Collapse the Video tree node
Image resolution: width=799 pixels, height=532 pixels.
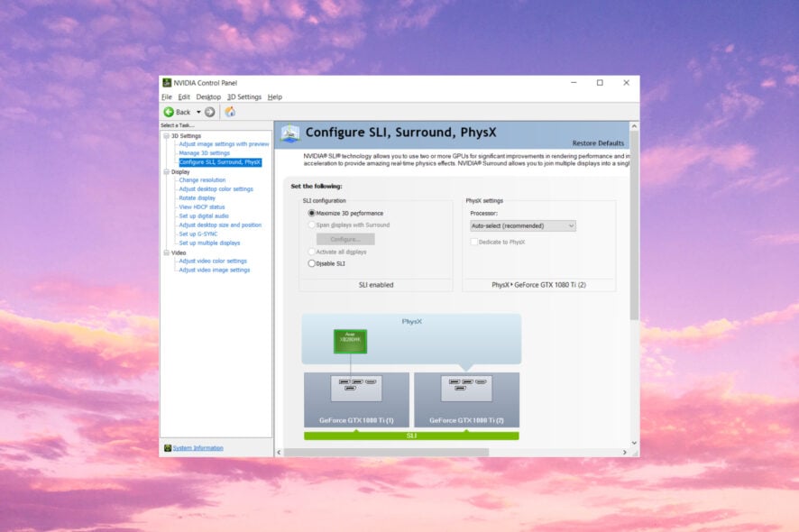pos(166,252)
